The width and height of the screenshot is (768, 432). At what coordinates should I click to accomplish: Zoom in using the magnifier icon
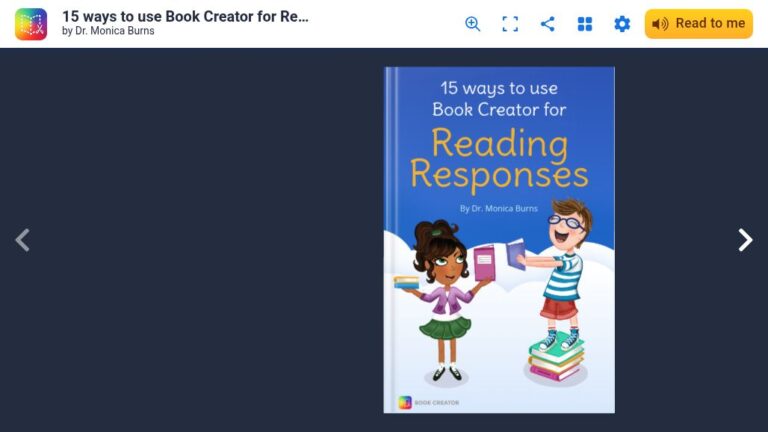(x=473, y=24)
